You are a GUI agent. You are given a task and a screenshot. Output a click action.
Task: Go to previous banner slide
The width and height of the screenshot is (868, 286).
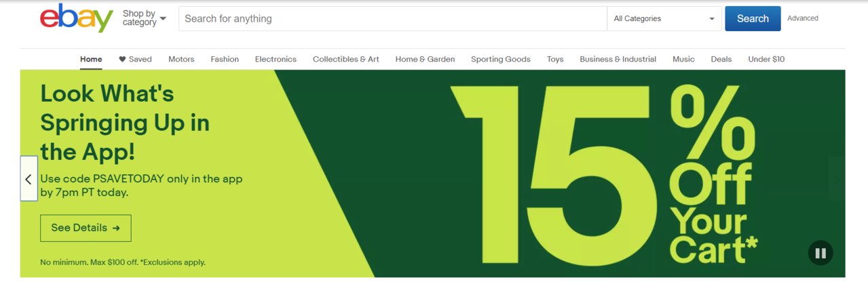[29, 179]
